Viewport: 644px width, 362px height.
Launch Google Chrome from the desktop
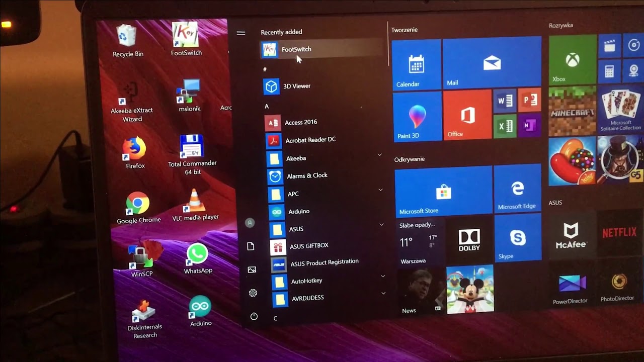(x=138, y=208)
